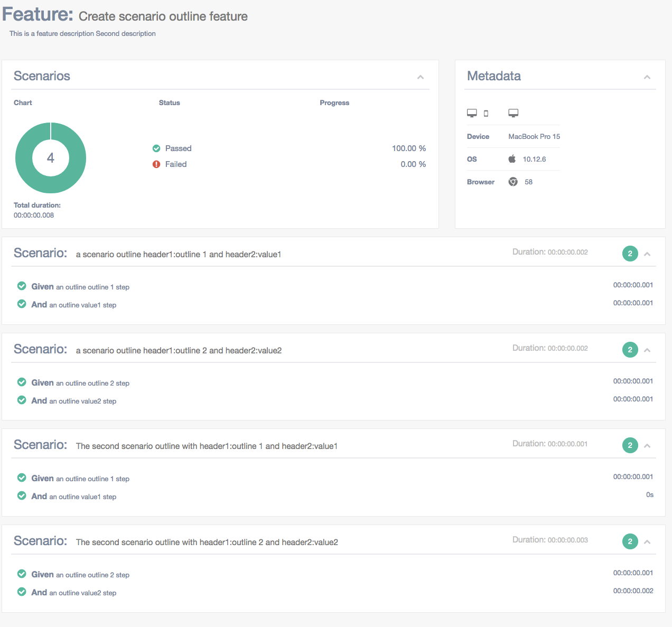Click title 'The second scenario outline with header1:outline 1'
Screen dimensions: 672x627
[207, 446]
